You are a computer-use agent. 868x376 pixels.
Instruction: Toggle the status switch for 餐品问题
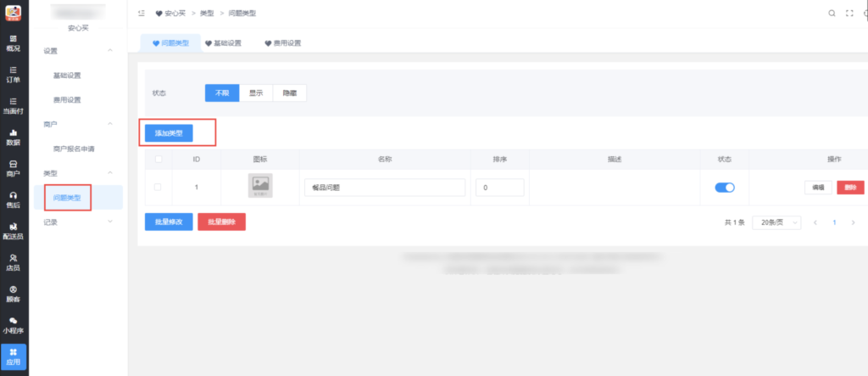725,188
